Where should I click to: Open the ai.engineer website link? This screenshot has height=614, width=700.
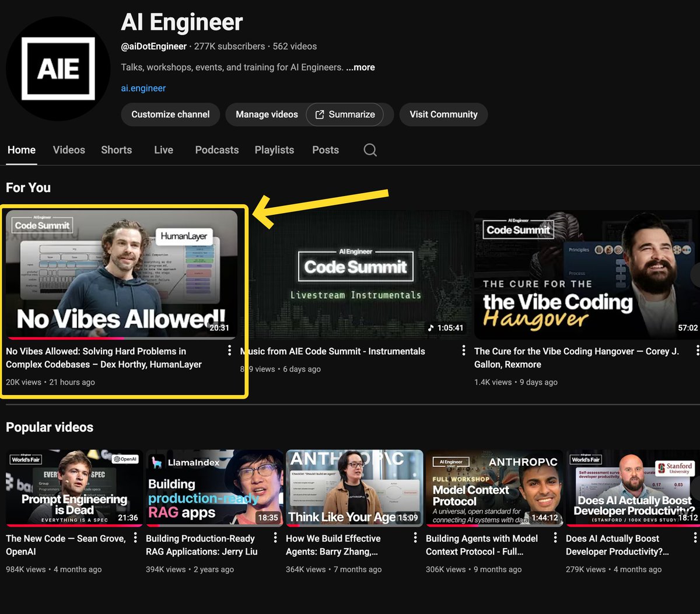pos(143,88)
